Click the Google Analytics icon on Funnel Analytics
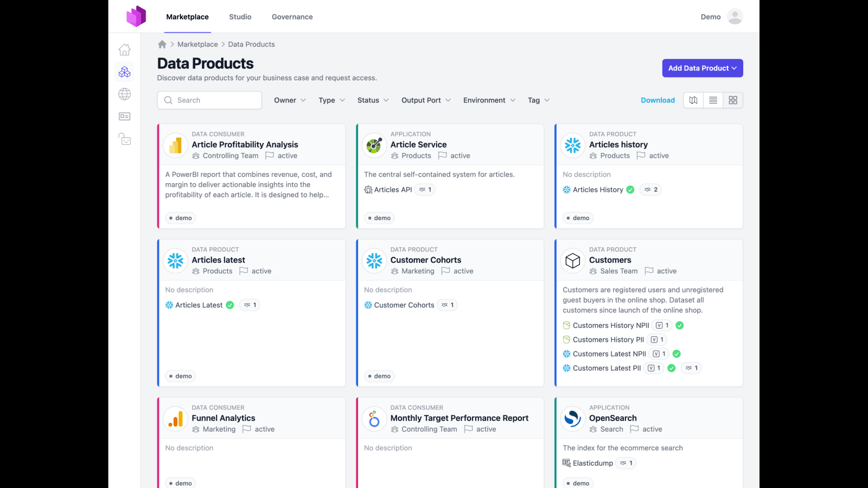Image resolution: width=868 pixels, height=488 pixels. 176,419
